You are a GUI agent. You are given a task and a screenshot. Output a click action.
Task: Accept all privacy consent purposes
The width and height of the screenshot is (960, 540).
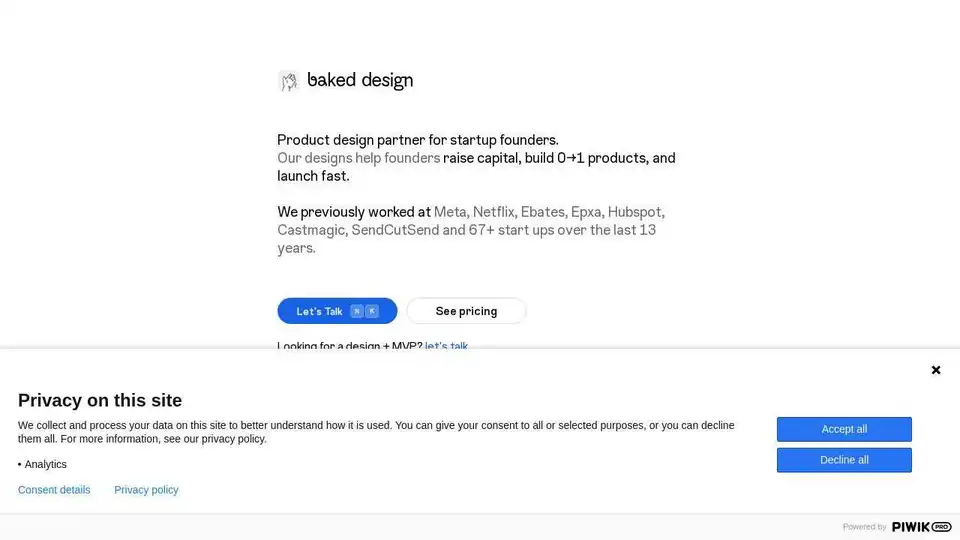coord(844,429)
